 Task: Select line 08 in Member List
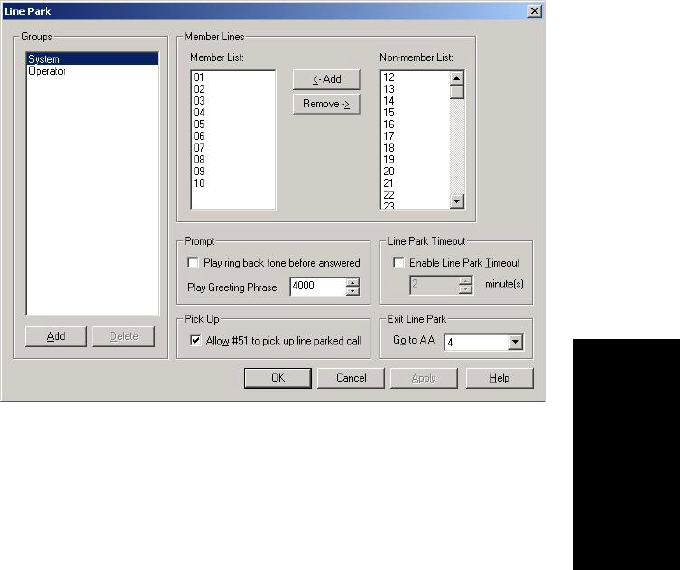tap(233, 160)
